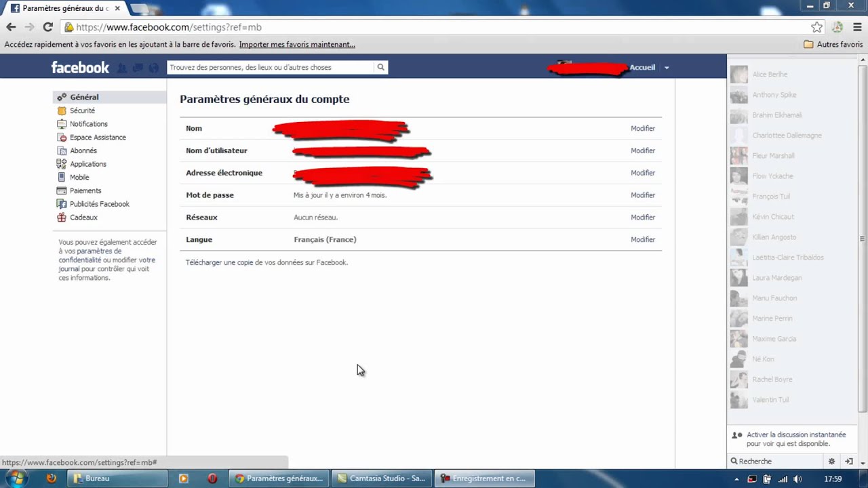The image size is (868, 488).
Task: Open Général settings section
Action: pos(109,97)
